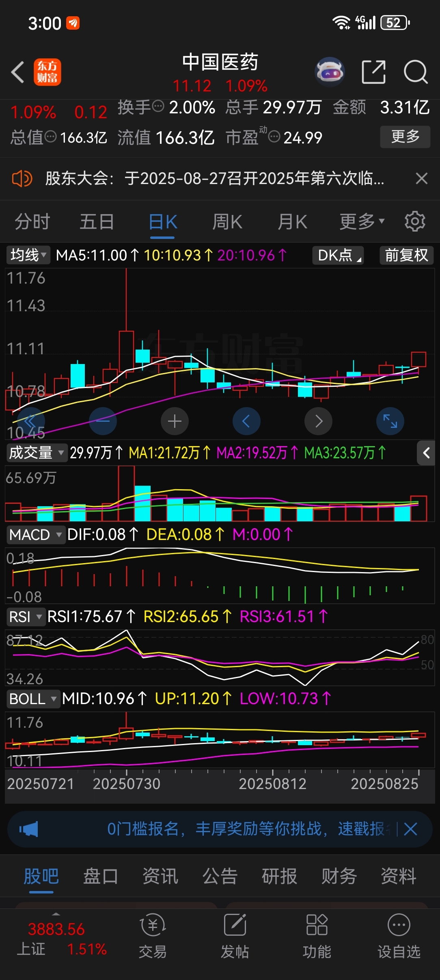Image resolution: width=440 pixels, height=980 pixels.
Task: Toggle 前复权 adjustment mode
Action: pyautogui.click(x=406, y=255)
